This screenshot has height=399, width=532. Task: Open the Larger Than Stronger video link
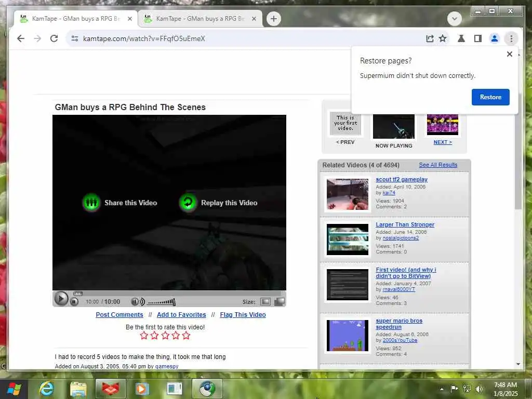[405, 224]
